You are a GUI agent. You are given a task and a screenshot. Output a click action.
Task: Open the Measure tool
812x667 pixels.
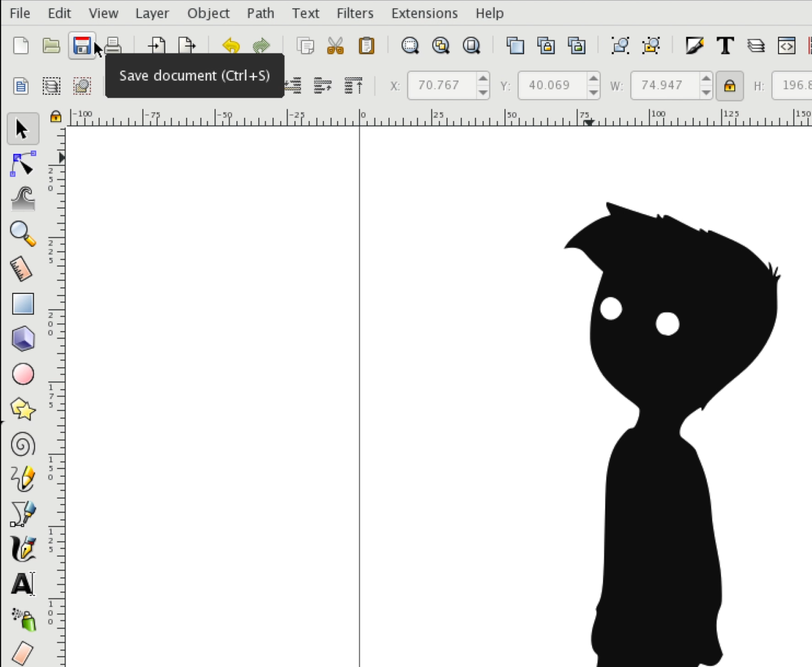[x=22, y=268]
